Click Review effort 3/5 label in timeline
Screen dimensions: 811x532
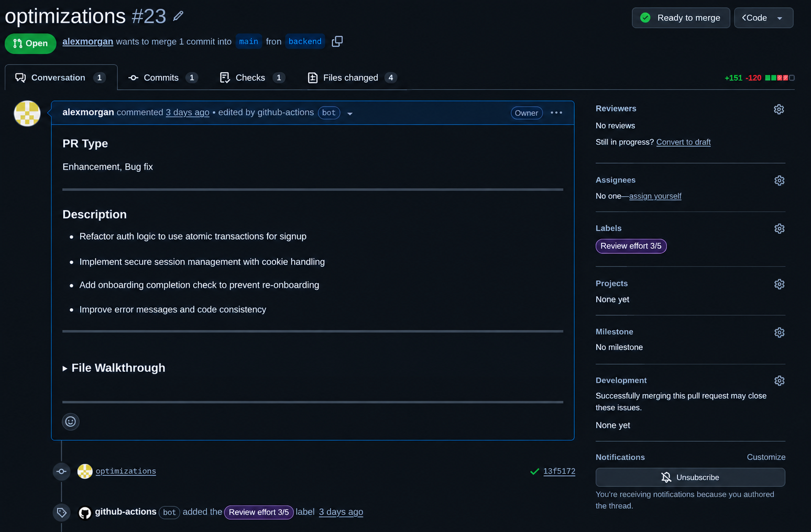(x=259, y=512)
